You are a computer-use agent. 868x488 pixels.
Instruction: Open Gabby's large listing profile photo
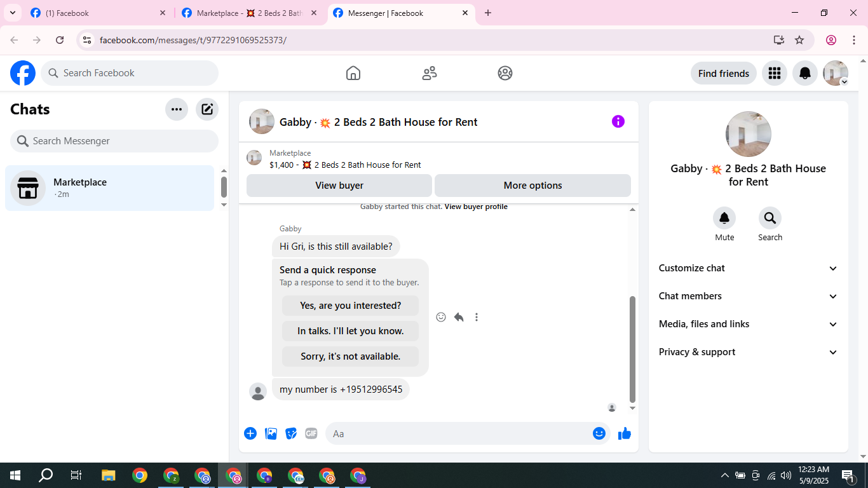pyautogui.click(x=749, y=134)
